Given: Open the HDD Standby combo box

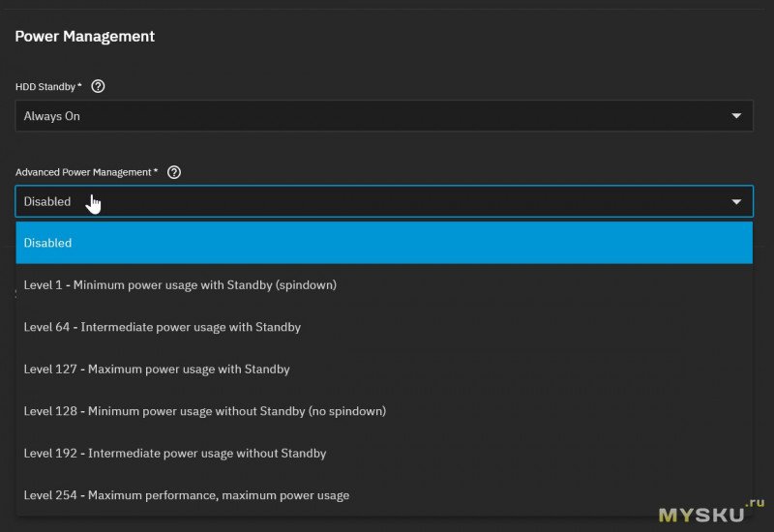Looking at the screenshot, I should point(384,116).
